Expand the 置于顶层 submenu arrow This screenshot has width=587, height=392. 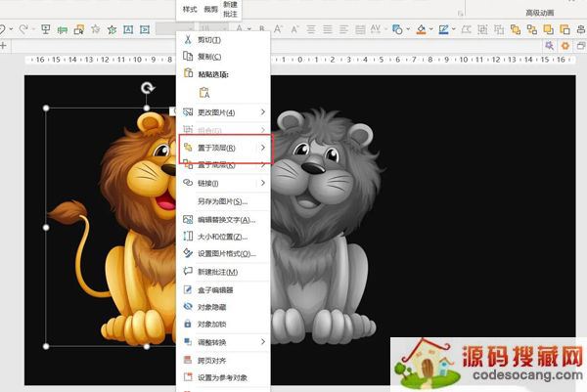click(x=262, y=148)
